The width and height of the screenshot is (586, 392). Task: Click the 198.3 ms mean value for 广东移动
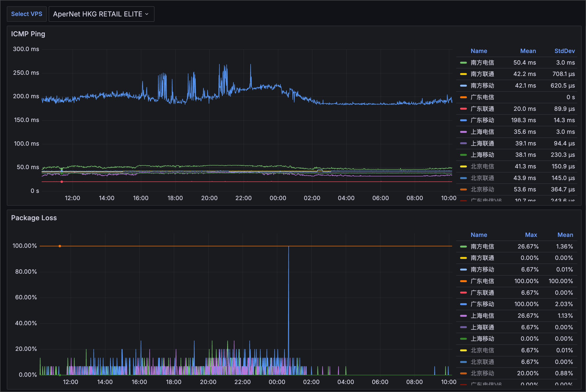[x=524, y=120]
